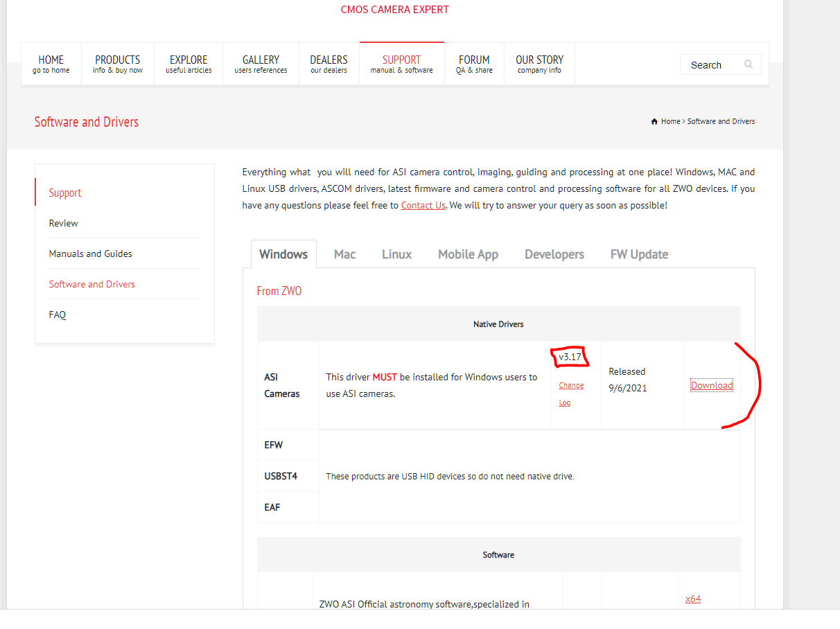Click the EAF row label
The height and width of the screenshot is (629, 840).
272,507
